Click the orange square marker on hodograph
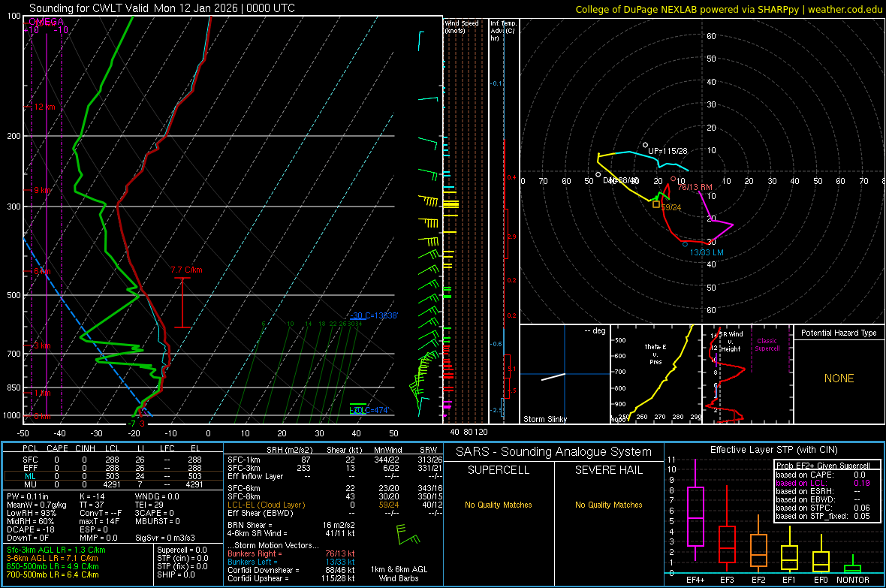 pos(656,204)
